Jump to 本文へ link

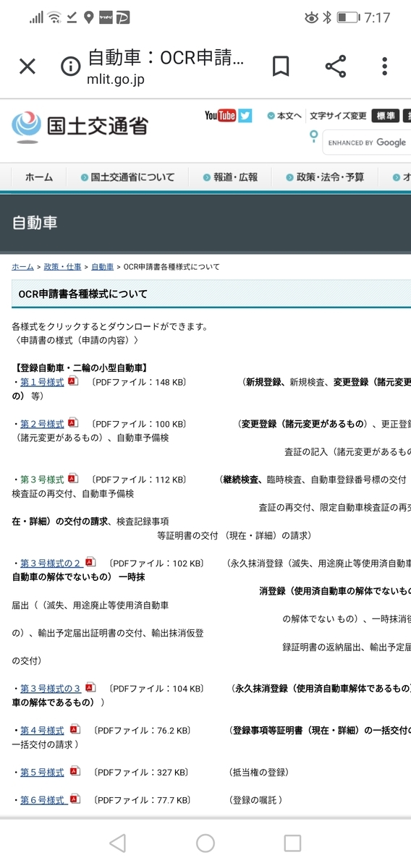284,116
